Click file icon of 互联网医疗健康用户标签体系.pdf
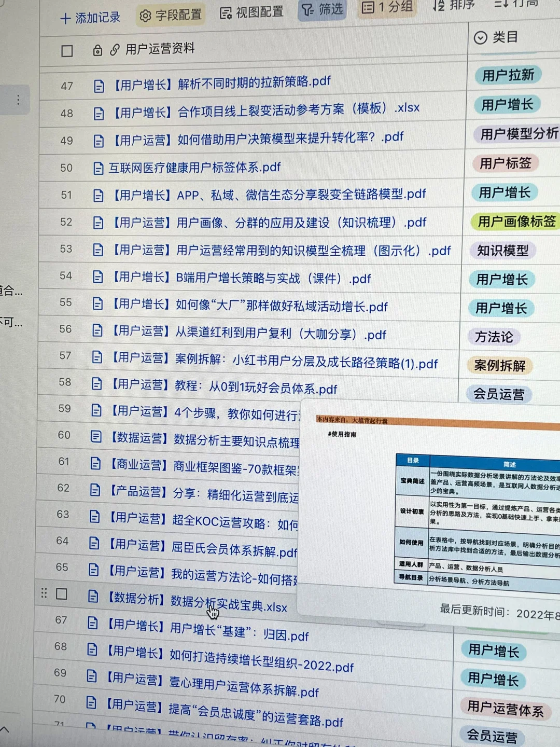Screen dimensions: 560x747 98,168
